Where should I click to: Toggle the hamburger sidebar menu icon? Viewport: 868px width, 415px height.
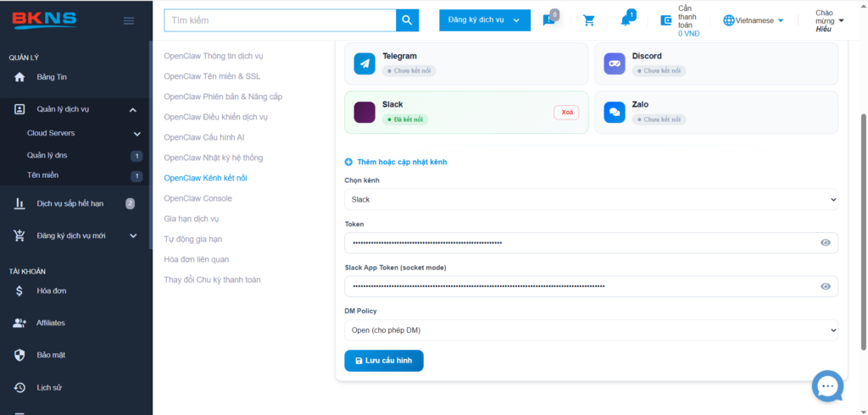pyautogui.click(x=129, y=21)
